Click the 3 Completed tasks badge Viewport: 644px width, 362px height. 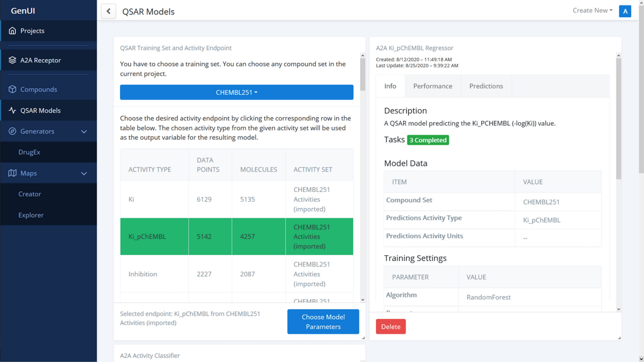(428, 140)
